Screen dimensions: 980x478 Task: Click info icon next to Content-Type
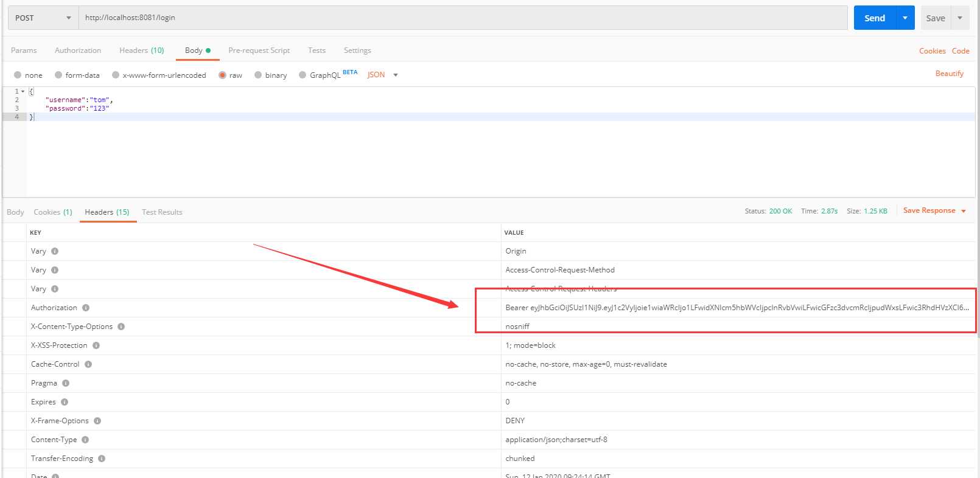point(85,440)
